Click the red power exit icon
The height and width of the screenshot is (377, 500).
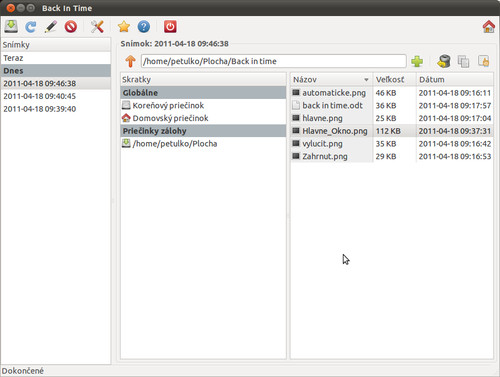[x=170, y=27]
